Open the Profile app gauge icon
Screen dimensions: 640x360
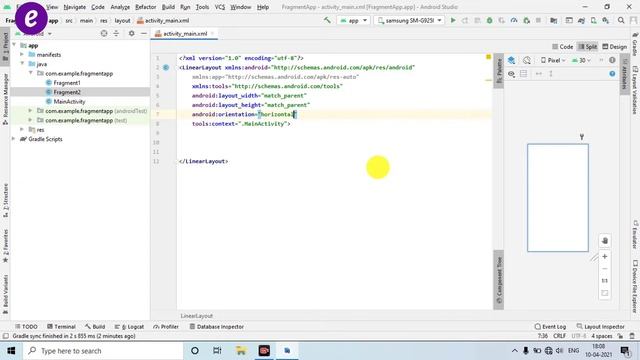click(514, 20)
